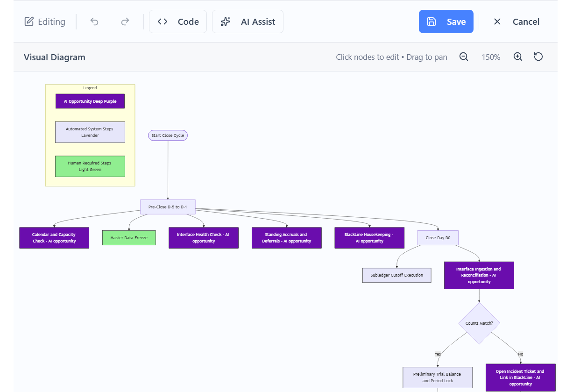Open the Counts Match decision diamond
Viewport: 566px width, 392px height.
coord(479,323)
